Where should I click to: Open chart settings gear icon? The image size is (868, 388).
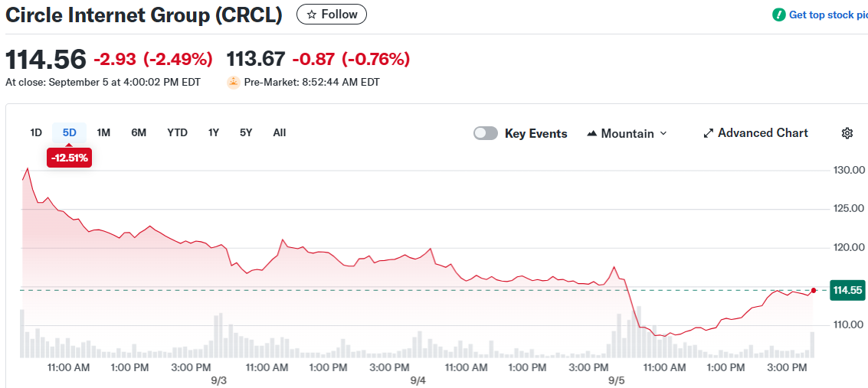pos(847,133)
